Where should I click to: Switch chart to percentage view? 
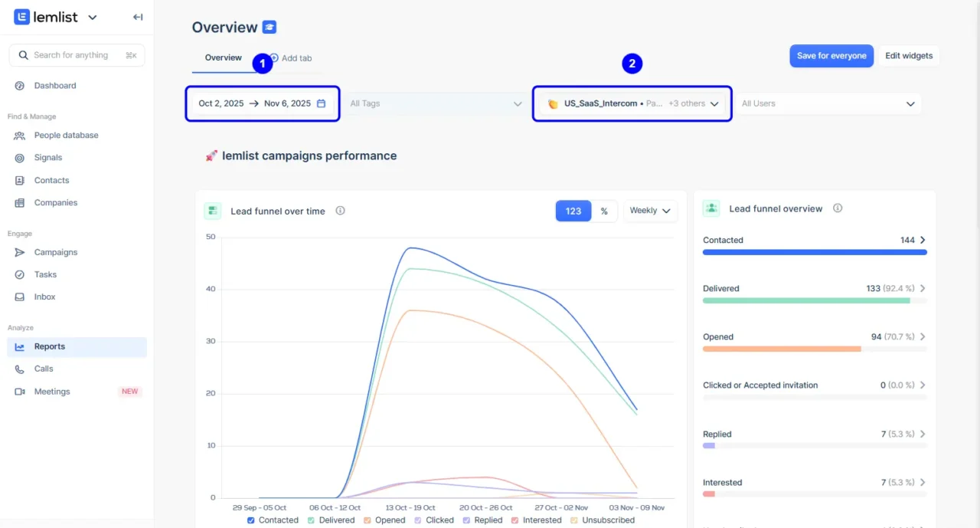(x=604, y=211)
